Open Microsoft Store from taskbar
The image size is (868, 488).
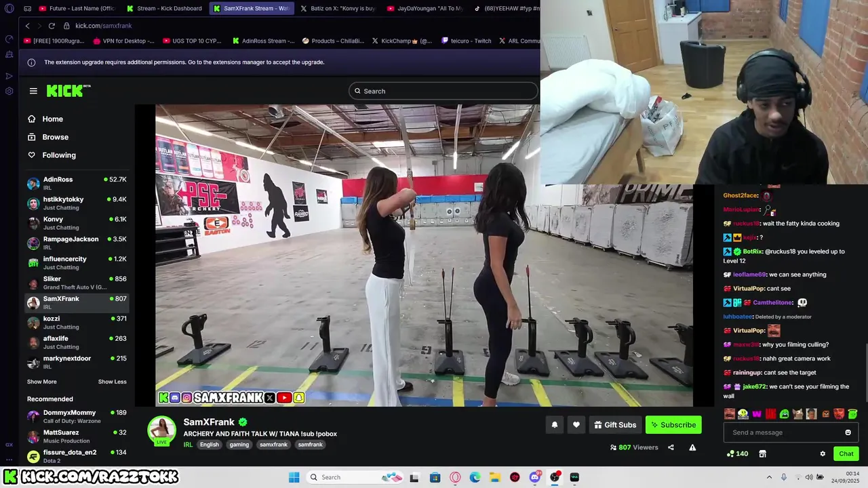pos(435,477)
